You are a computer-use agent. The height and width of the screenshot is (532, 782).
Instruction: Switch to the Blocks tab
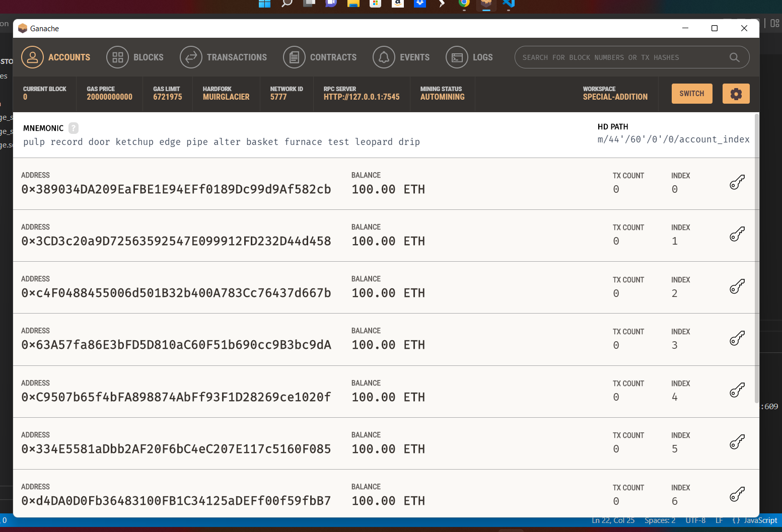[135, 57]
